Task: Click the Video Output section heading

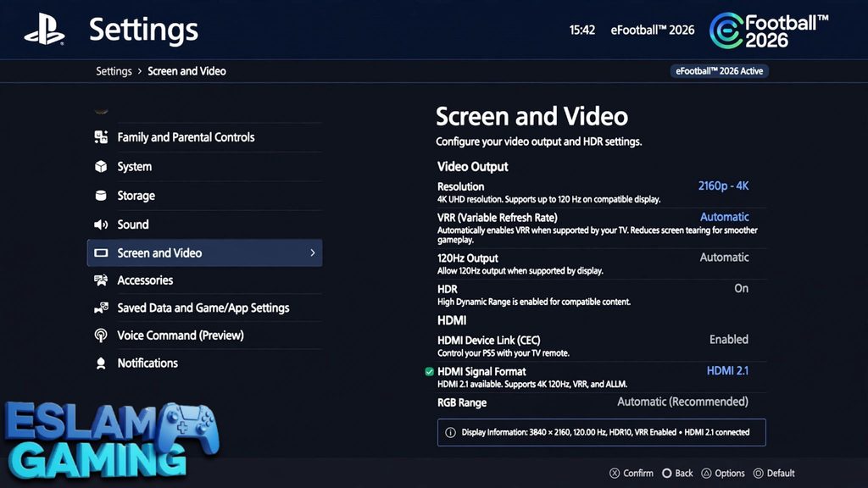Action: 473,167
